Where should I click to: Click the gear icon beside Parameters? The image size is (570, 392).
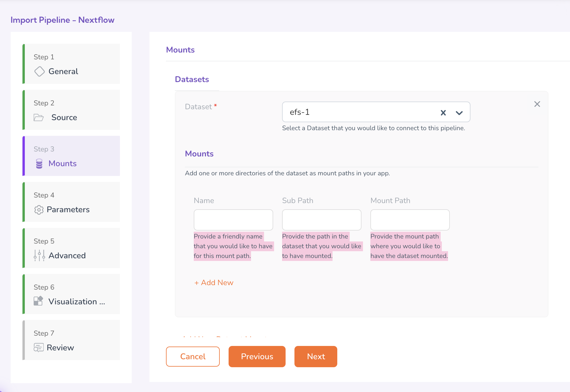click(x=39, y=210)
